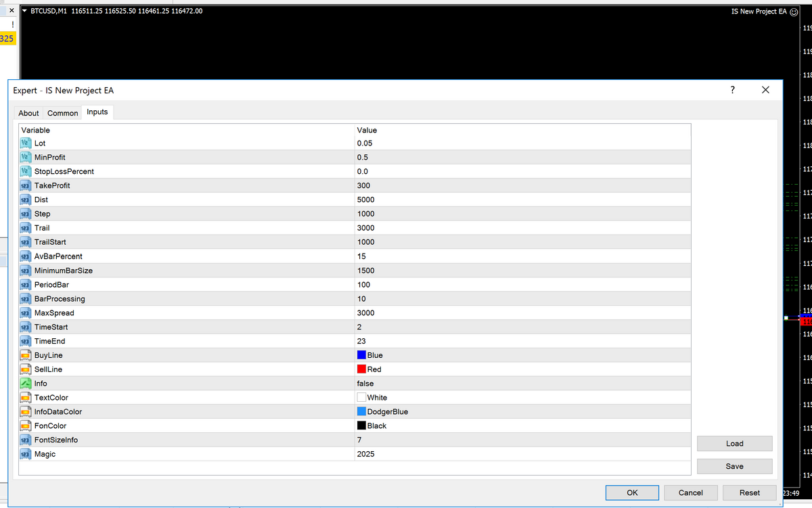
Task: Save inputs with the Save button
Action: [735, 466]
